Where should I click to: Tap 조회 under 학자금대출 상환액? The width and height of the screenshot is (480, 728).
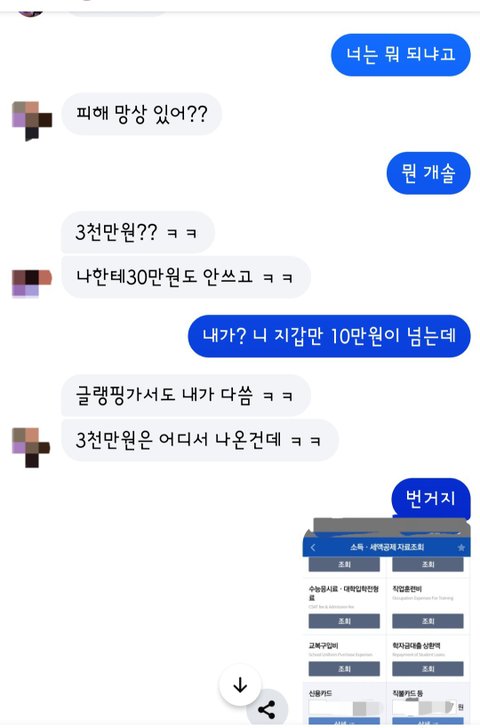click(428, 669)
